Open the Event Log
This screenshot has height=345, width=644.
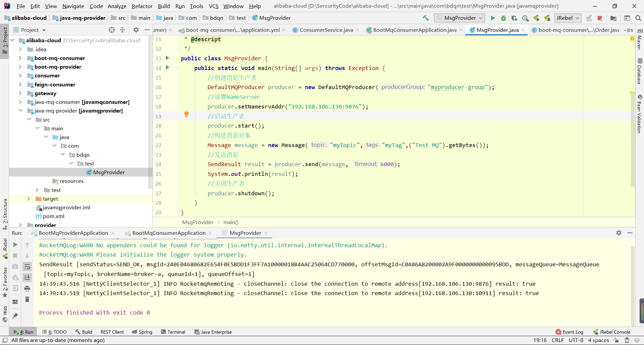pos(570,332)
